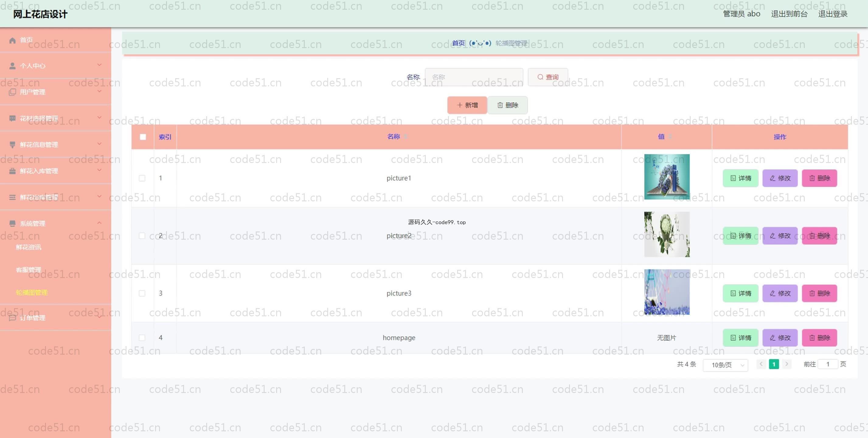The image size is (868, 438).
Task: Toggle the select-all header checkbox
Action: [143, 137]
